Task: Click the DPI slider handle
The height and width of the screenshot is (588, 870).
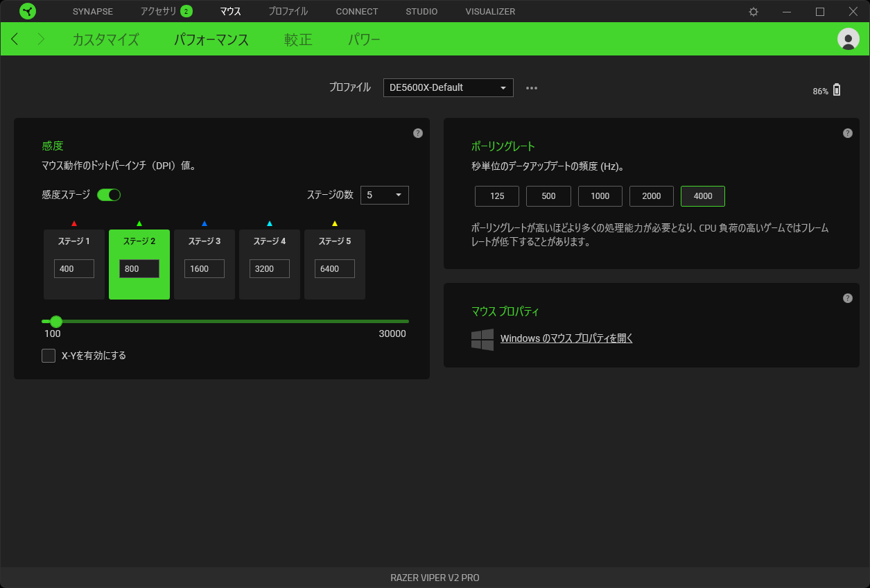Action: pos(56,321)
